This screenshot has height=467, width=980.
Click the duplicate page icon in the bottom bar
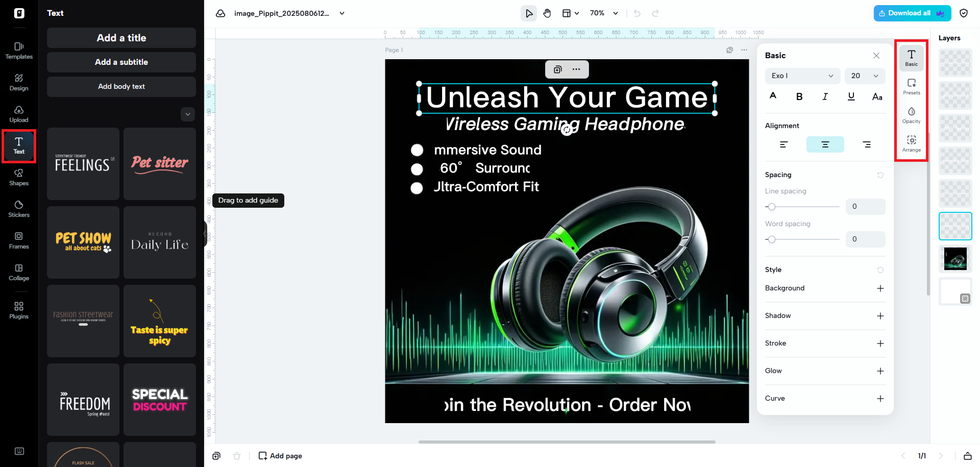216,456
